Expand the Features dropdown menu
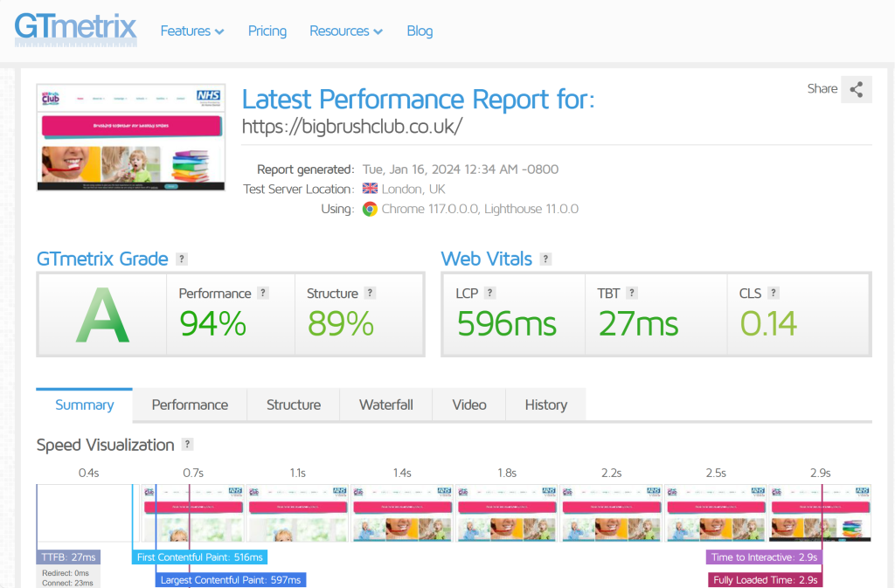The image size is (895, 588). [x=192, y=31]
